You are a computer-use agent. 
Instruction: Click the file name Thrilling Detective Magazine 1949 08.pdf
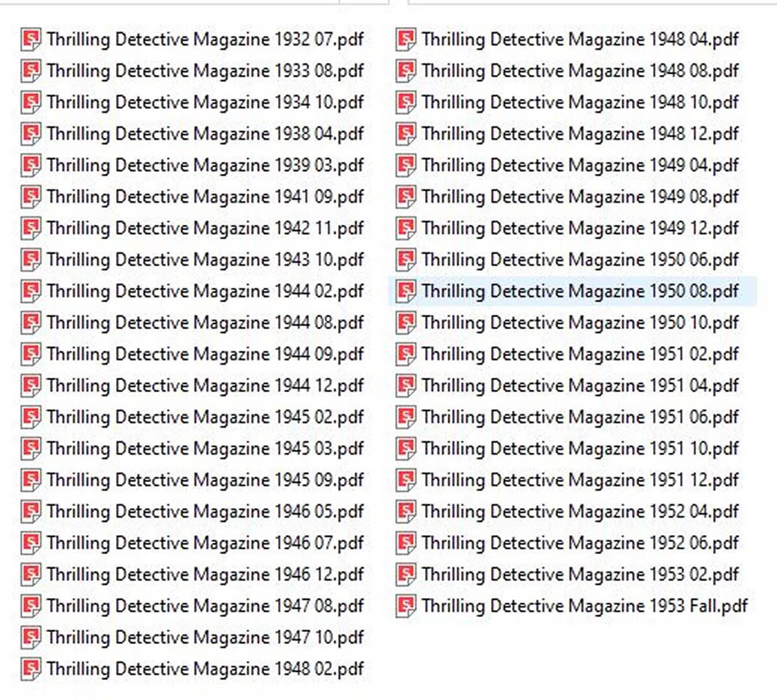click(580, 197)
